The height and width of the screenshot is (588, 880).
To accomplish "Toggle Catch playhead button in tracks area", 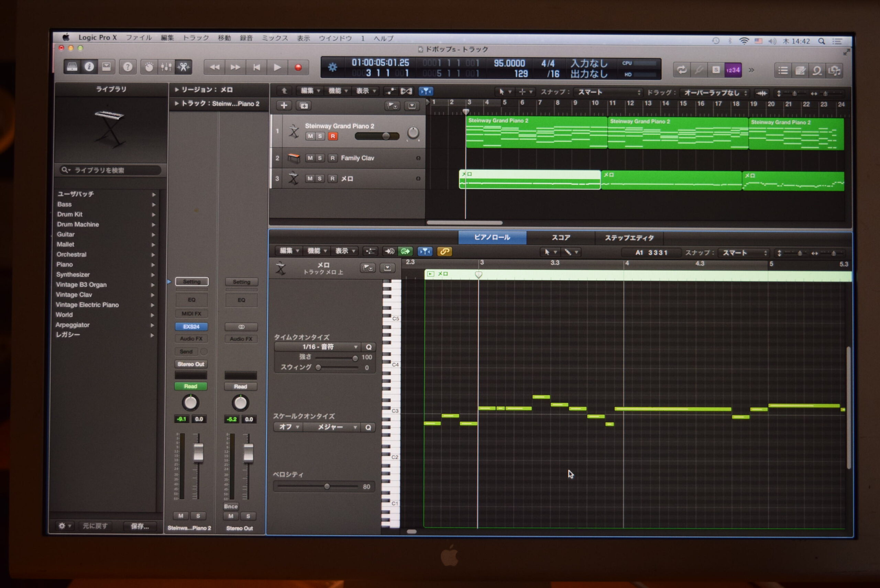I will tap(426, 91).
